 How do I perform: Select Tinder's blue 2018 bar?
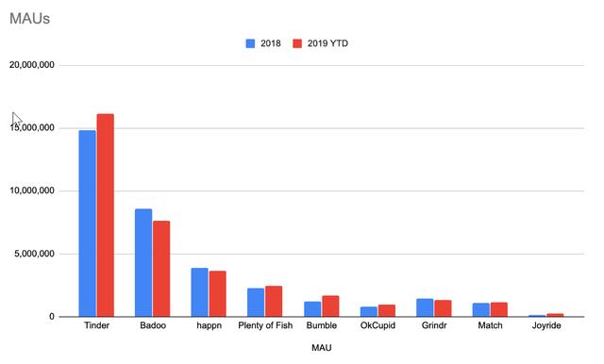pyautogui.click(x=88, y=223)
